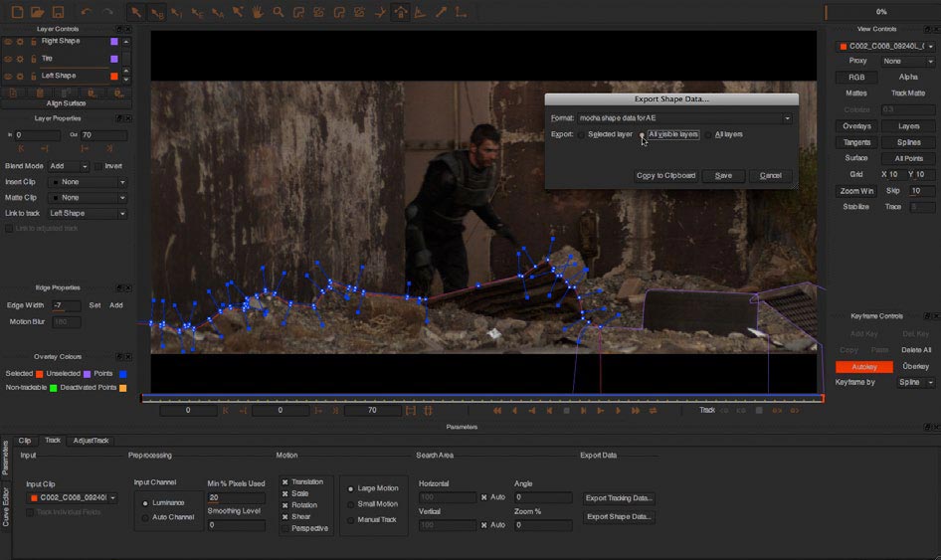
Task: Toggle the Perspective motion checkbox
Action: 285,528
